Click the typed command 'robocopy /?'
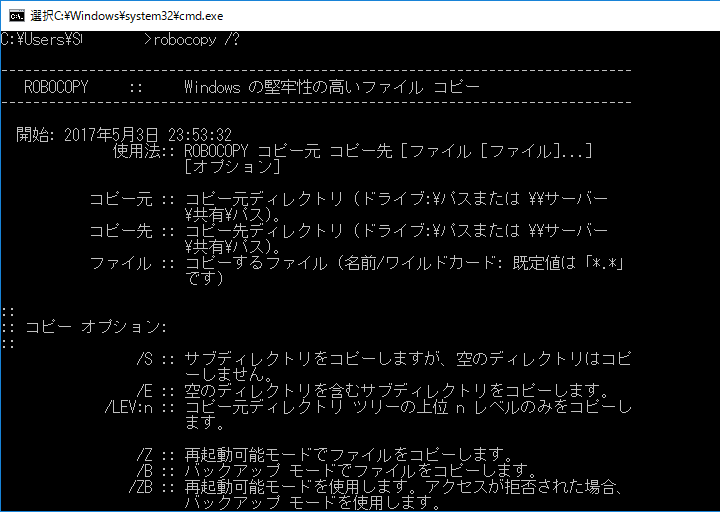 [x=196, y=40]
